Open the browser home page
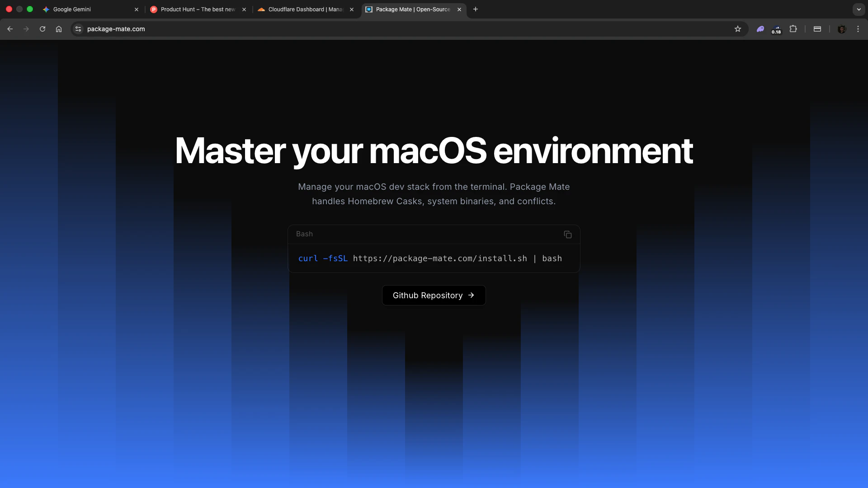 [59, 29]
